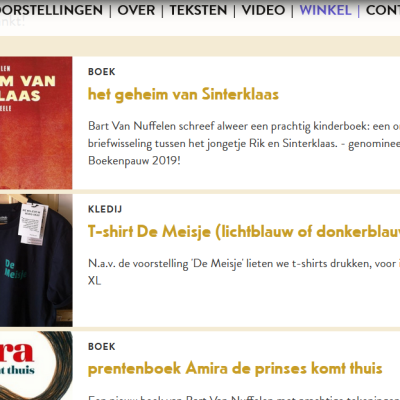Image resolution: width=400 pixels, height=400 pixels.
Task: Click the BOEK label above Sinterklaas title
Action: coord(102,72)
